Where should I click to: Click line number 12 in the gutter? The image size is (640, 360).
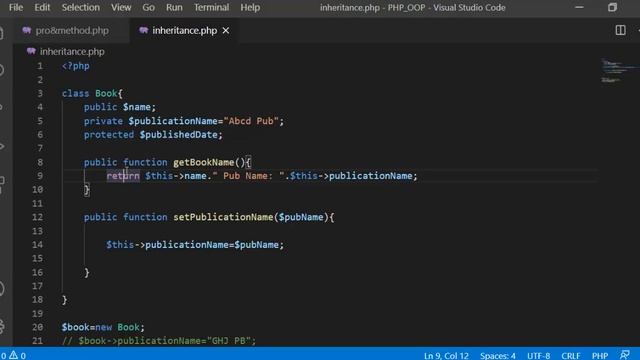click(38, 217)
